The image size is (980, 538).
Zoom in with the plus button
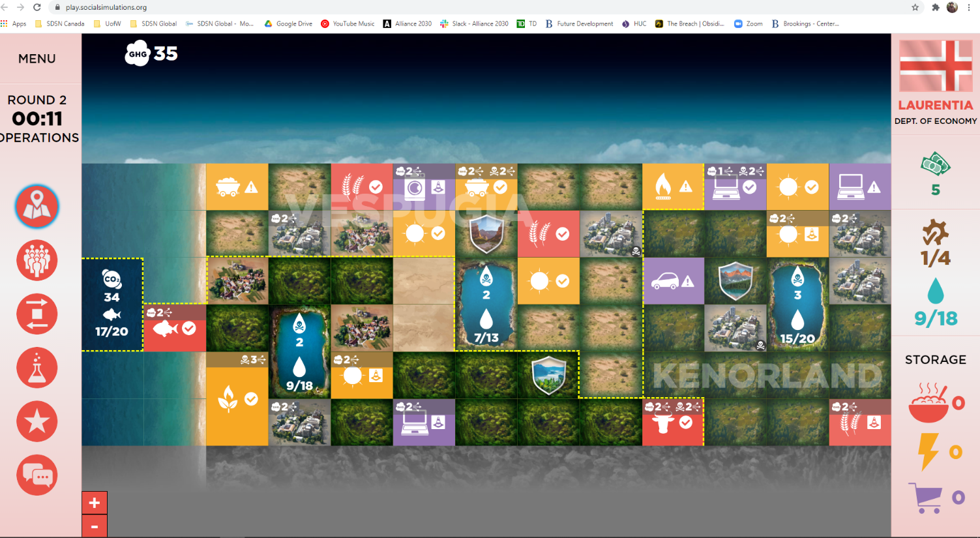(x=95, y=503)
